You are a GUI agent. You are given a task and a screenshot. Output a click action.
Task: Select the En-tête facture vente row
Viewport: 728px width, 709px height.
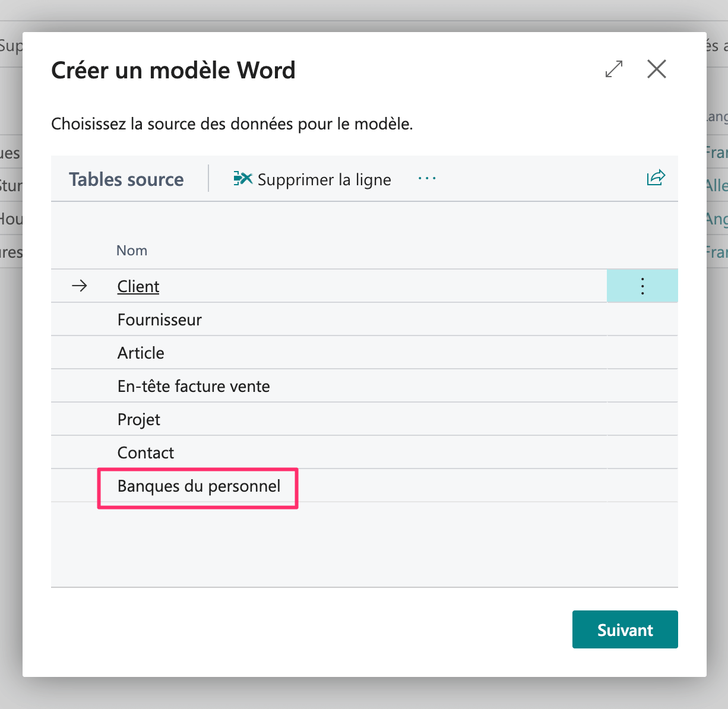pos(194,387)
